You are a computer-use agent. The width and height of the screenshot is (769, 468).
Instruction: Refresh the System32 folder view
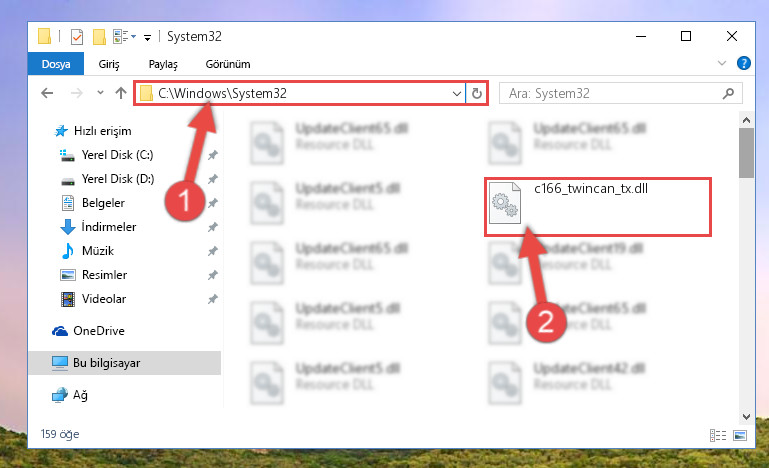tap(476, 93)
